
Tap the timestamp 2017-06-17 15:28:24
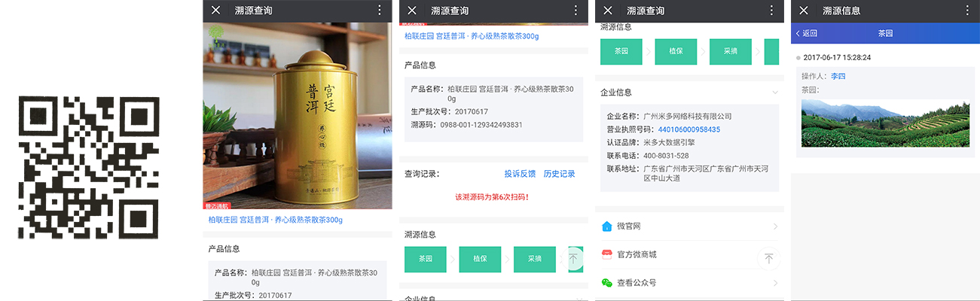[x=837, y=57]
